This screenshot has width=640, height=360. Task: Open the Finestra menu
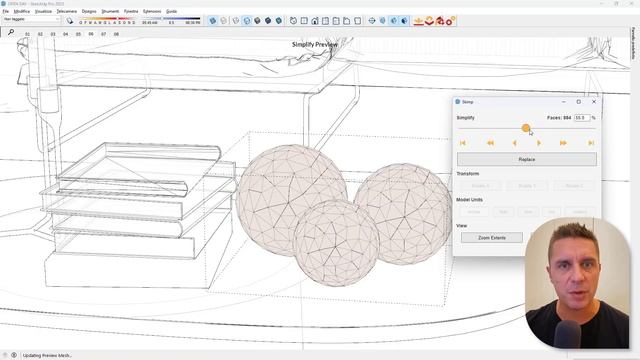[x=131, y=11]
